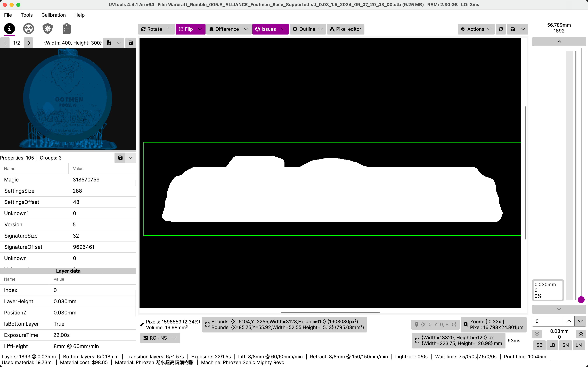This screenshot has width=588, height=367.
Task: Click the save layer image icon
Action: (513, 29)
